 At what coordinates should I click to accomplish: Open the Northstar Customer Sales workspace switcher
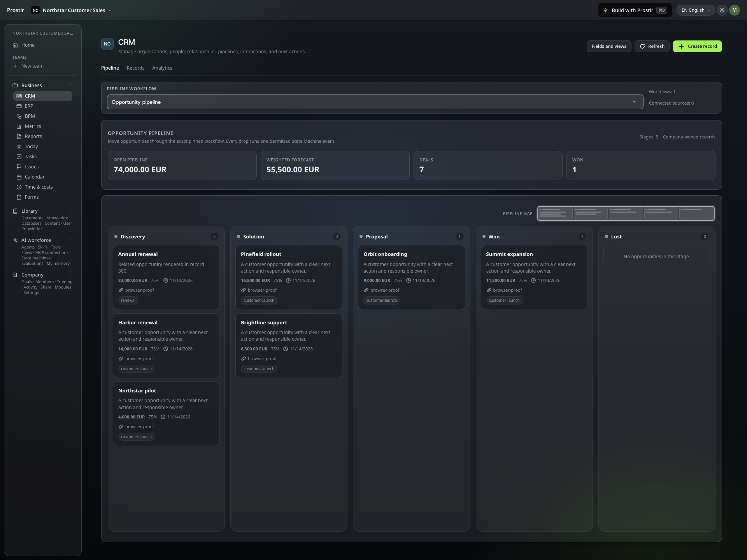tap(72, 10)
